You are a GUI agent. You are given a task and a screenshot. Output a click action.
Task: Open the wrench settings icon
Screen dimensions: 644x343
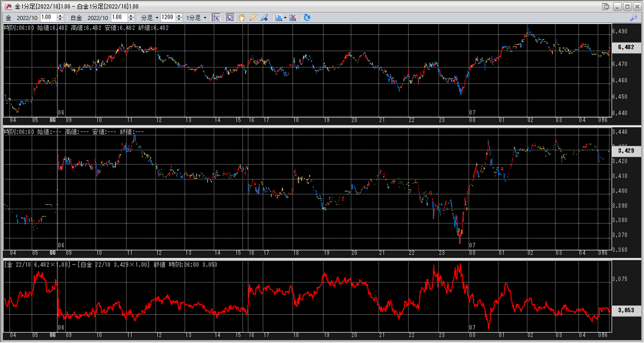(634, 18)
